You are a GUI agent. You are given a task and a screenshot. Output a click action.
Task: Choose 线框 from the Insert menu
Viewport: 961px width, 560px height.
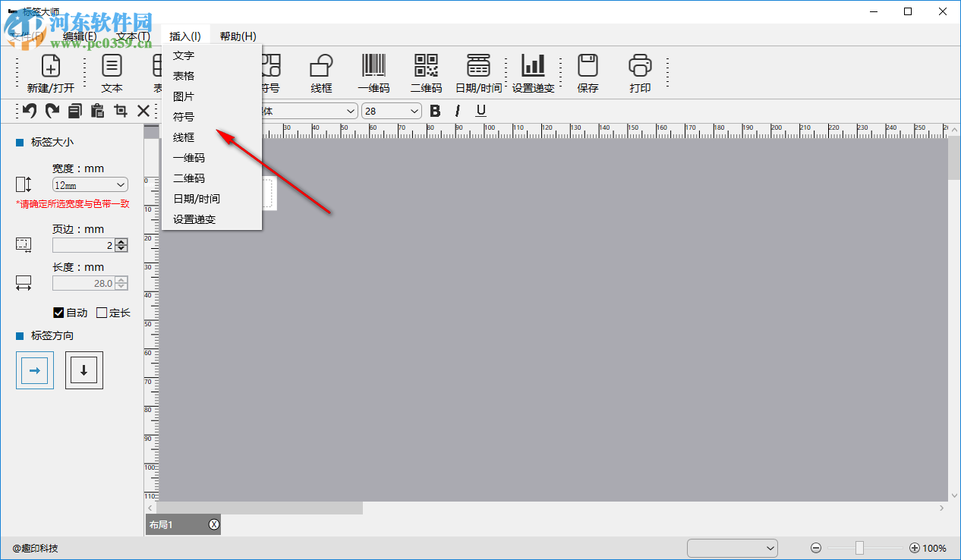click(212, 137)
